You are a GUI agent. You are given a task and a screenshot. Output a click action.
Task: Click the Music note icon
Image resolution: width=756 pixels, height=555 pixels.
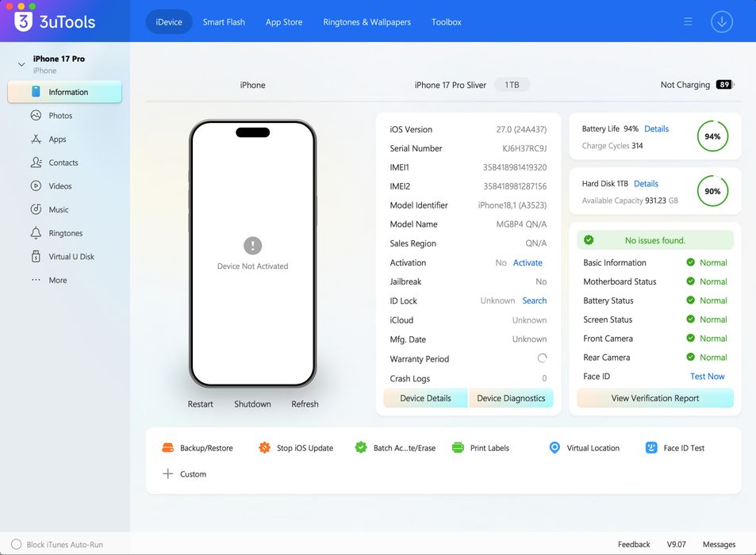[36, 209]
